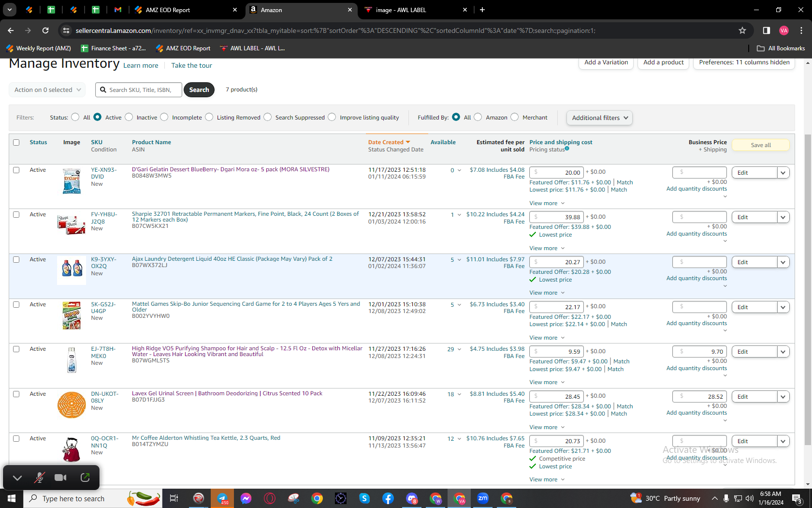Open Task View on the taskbar
The image size is (812, 508).
[174, 498]
